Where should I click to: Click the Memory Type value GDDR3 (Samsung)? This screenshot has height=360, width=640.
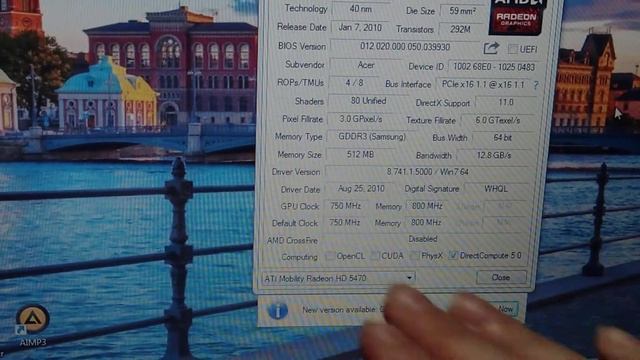click(372, 137)
